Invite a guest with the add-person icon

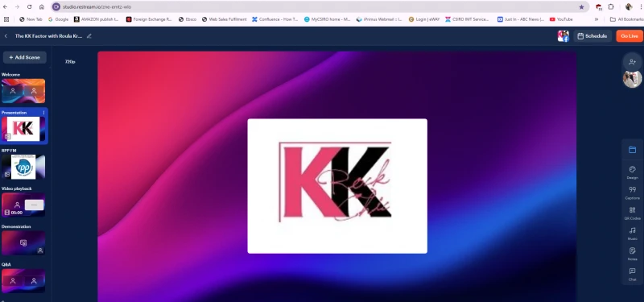(632, 62)
